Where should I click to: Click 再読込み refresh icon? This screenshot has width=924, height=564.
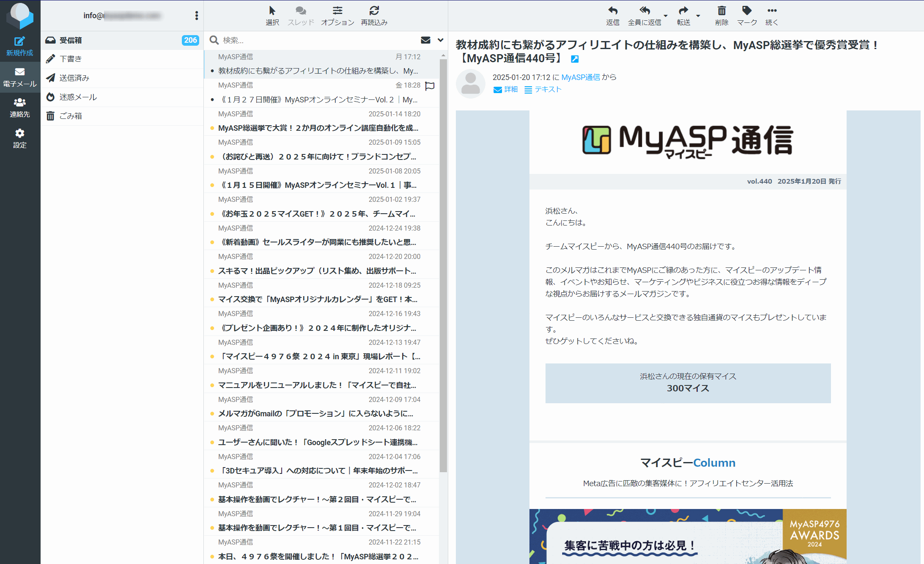374,16
